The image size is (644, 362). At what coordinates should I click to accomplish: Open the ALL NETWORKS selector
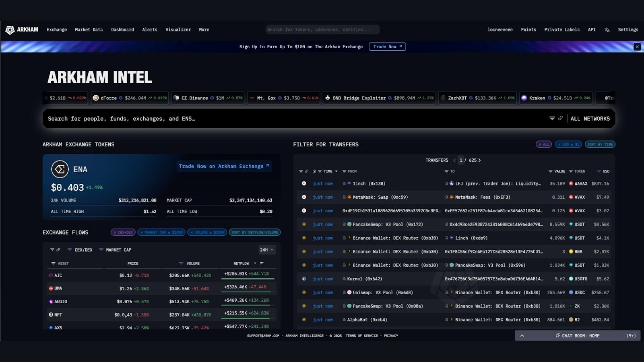tap(590, 119)
